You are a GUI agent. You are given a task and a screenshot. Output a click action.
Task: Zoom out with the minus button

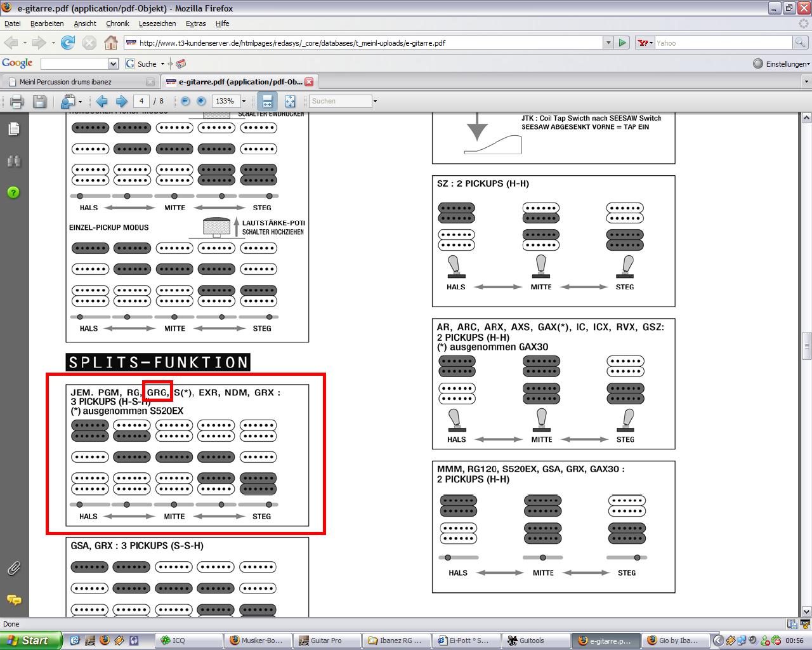coord(185,101)
